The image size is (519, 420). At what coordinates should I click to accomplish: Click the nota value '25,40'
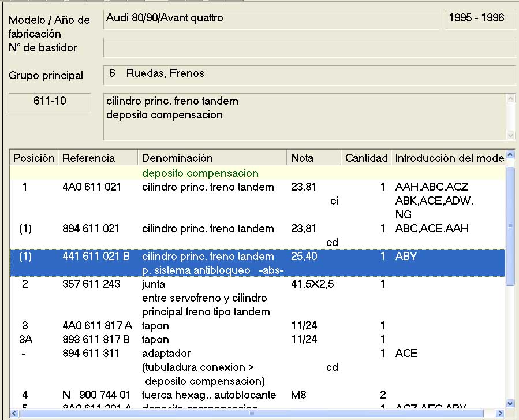304,257
